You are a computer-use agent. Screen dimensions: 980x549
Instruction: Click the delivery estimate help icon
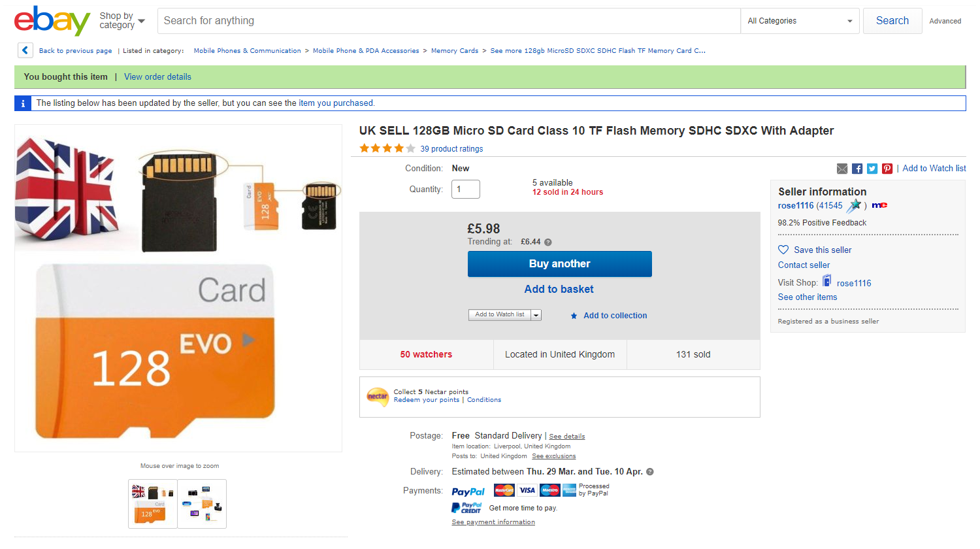click(x=650, y=472)
